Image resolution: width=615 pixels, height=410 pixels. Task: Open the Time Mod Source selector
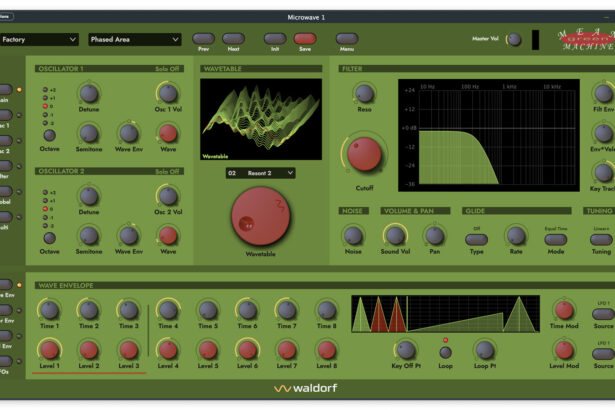[603, 314]
